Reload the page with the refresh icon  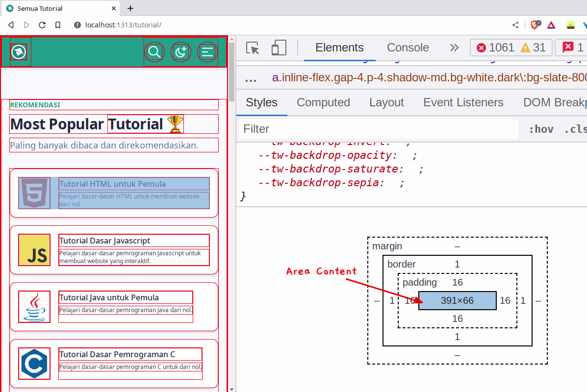pyautogui.click(x=42, y=25)
